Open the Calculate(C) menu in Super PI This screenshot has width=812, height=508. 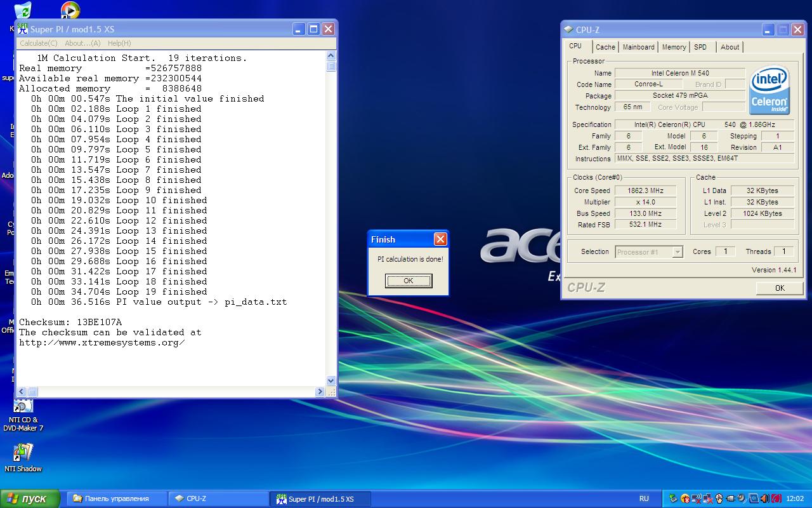[38, 43]
